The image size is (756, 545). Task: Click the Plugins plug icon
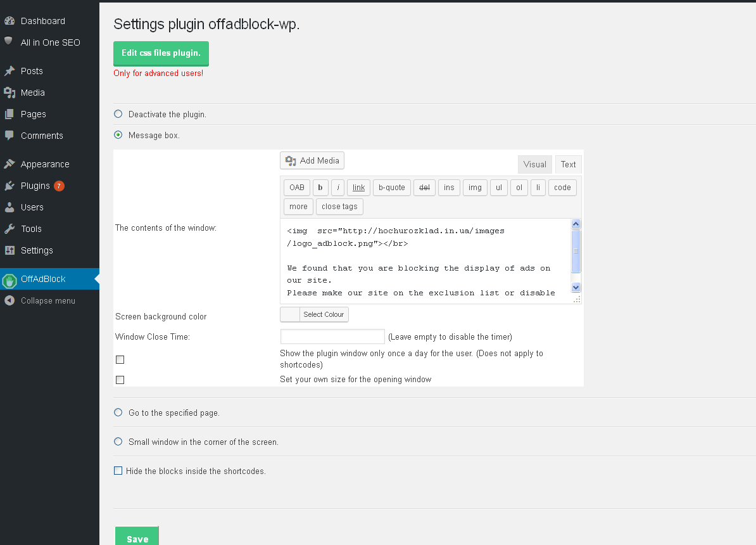(x=9, y=186)
